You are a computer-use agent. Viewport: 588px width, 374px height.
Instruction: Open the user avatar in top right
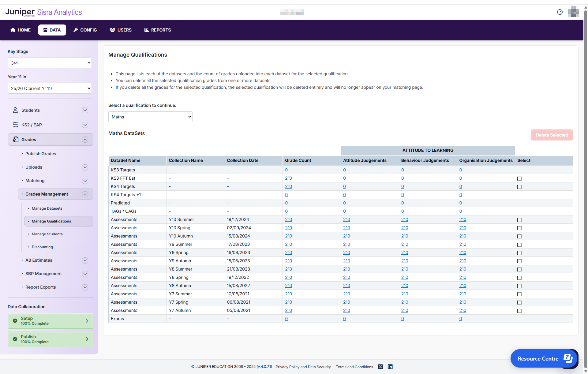pyautogui.click(x=573, y=12)
